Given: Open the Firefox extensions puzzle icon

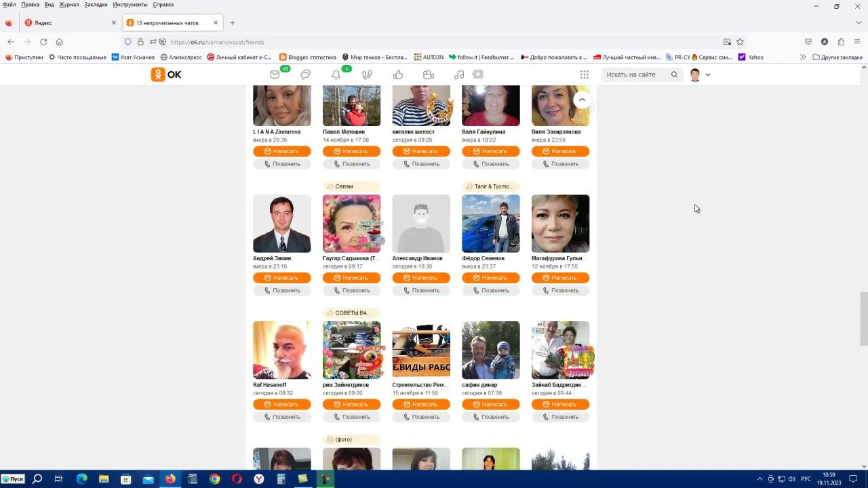Looking at the screenshot, I should pos(841,42).
